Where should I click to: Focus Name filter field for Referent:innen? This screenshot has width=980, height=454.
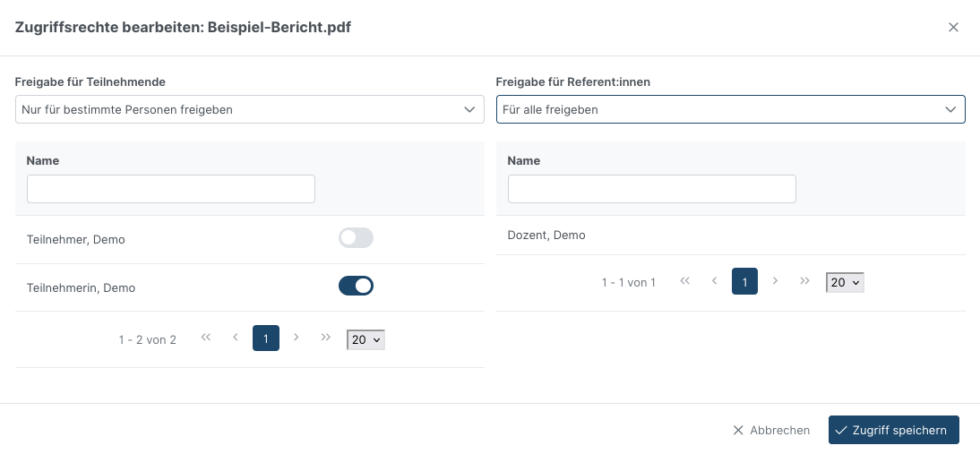tap(651, 189)
